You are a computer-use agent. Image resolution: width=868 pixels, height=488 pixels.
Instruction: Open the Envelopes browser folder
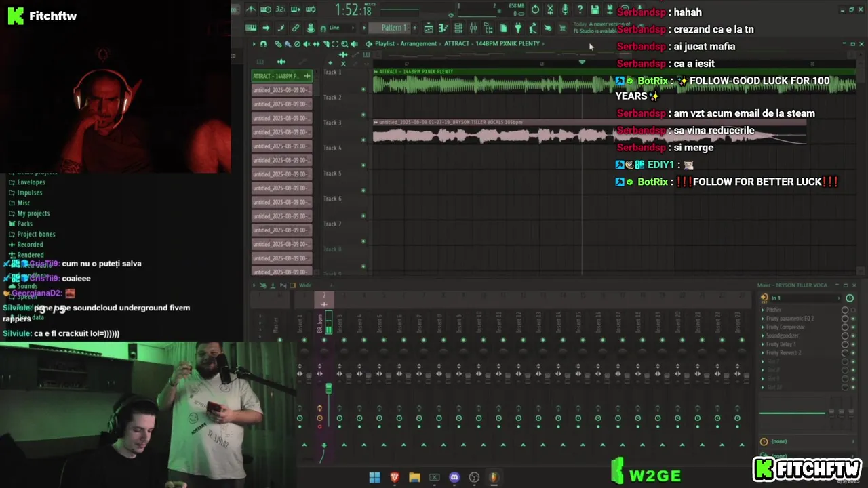pos(31,182)
